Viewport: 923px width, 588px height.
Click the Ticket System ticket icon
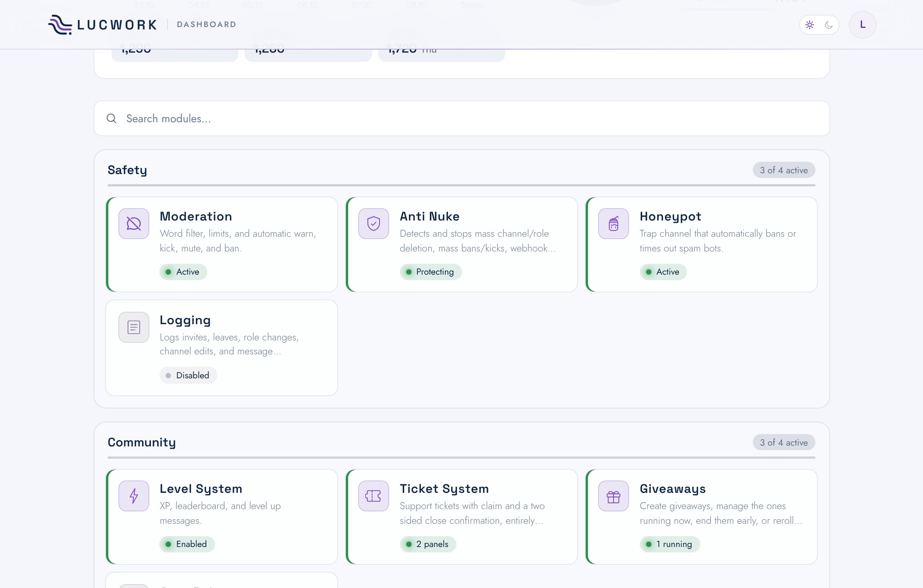click(374, 496)
